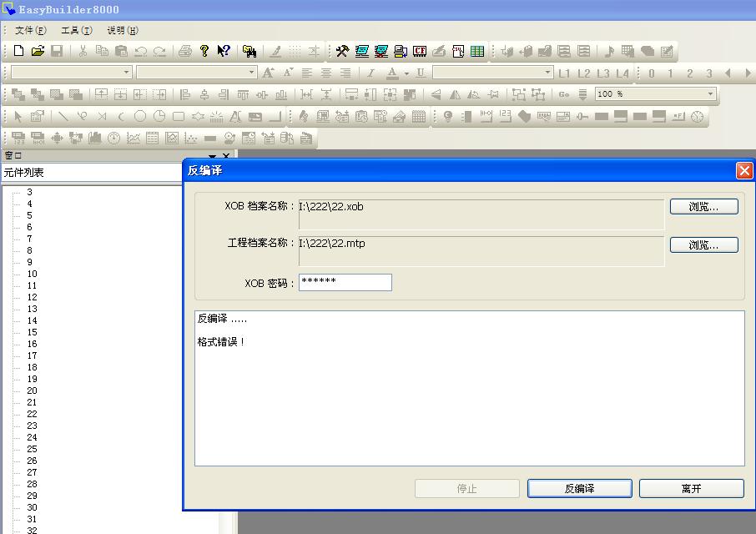756x534 pixels.
Task: Click the green table grid toolbar icon
Action: [x=477, y=51]
